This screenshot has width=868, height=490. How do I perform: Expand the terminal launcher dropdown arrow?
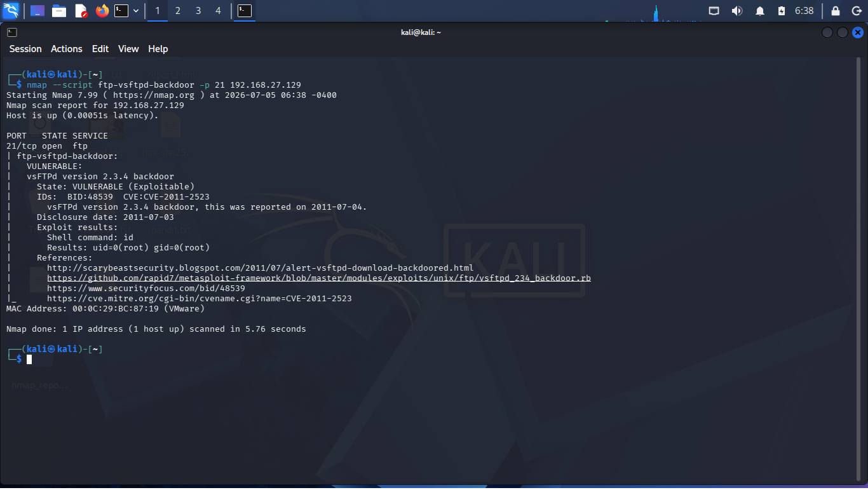point(136,11)
